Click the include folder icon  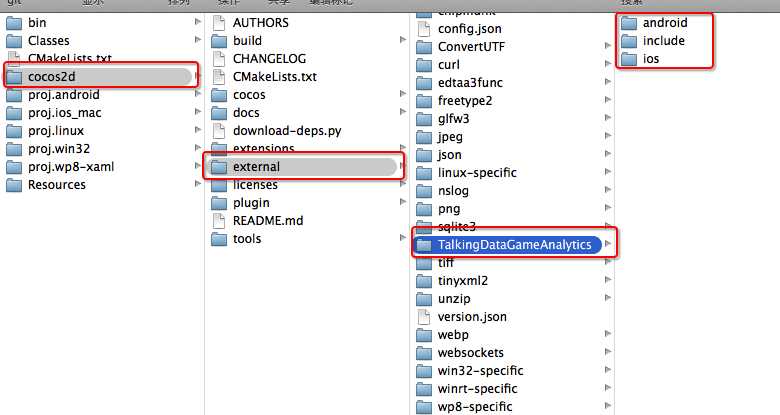pyautogui.click(x=629, y=41)
